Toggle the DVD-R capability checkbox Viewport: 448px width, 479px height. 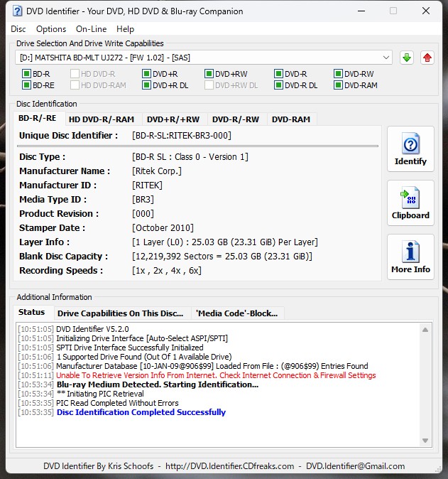[278, 74]
